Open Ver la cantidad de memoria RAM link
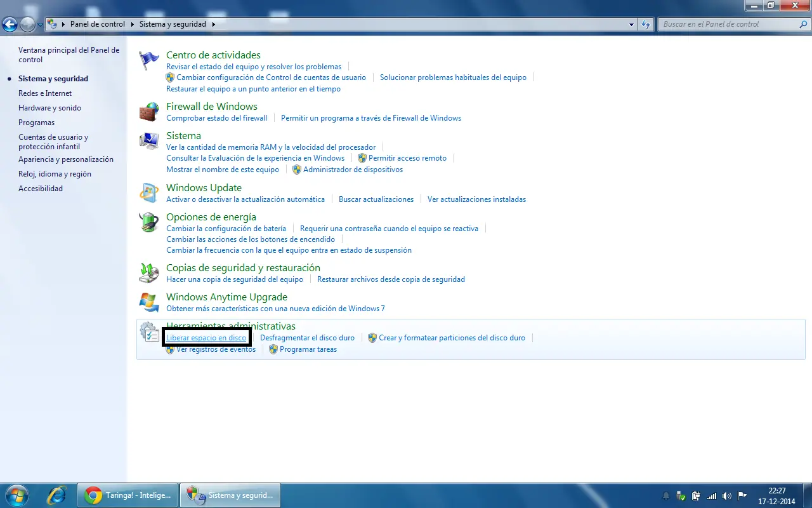The image size is (812, 508). [x=271, y=147]
